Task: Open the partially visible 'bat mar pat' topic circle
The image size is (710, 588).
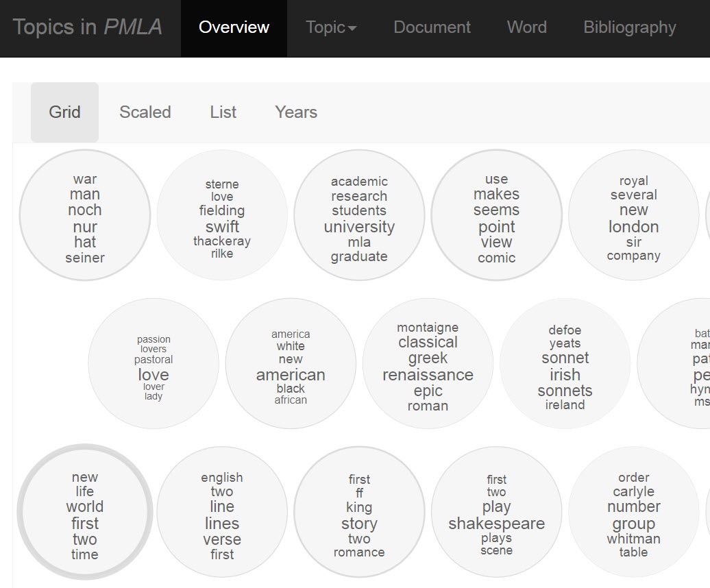Action: click(x=674, y=363)
